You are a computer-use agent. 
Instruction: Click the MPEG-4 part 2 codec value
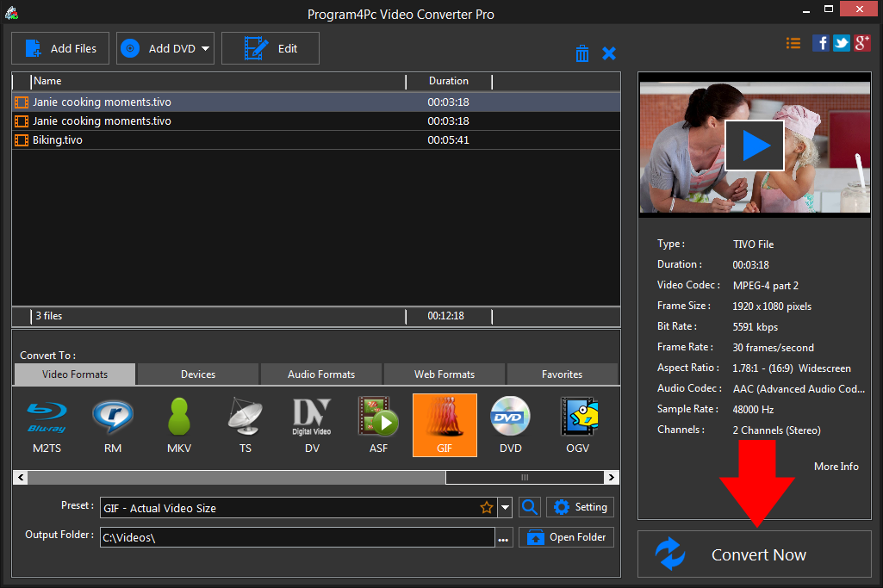765,285
